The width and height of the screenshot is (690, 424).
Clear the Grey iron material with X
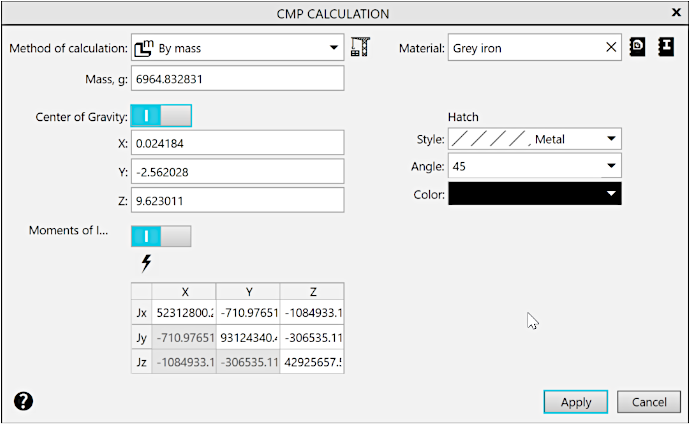[x=612, y=47]
